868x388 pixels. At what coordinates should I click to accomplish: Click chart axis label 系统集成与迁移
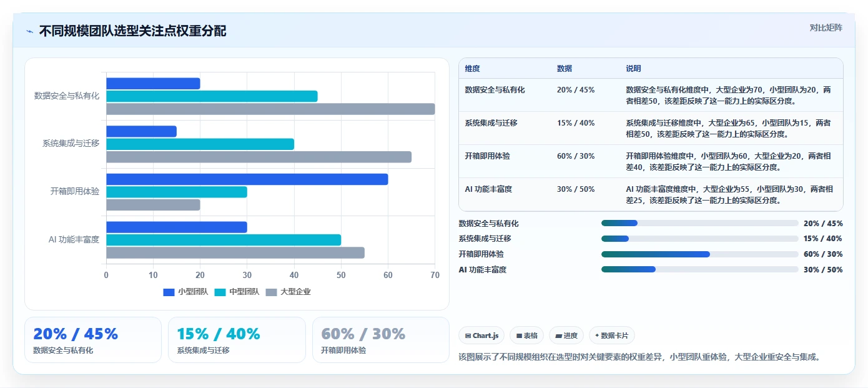click(71, 144)
